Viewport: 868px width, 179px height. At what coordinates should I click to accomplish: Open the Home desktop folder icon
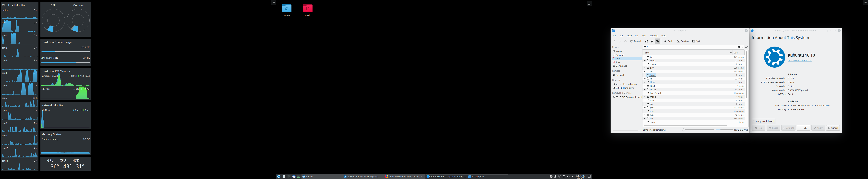point(286,10)
